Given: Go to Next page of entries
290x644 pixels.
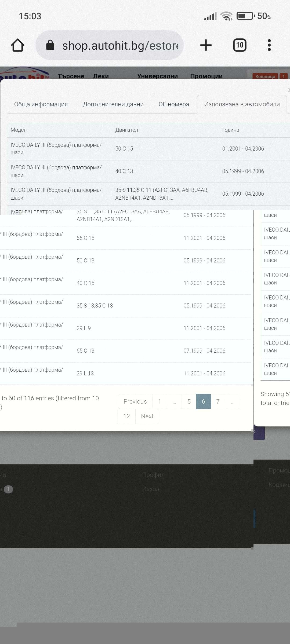Looking at the screenshot, I should pyautogui.click(x=147, y=416).
